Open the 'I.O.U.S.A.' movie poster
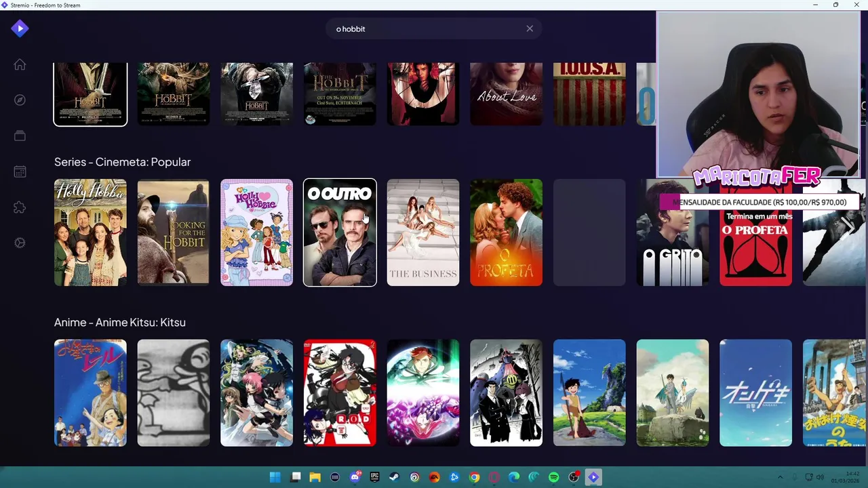Screen dimensions: 868x488 click(x=589, y=94)
